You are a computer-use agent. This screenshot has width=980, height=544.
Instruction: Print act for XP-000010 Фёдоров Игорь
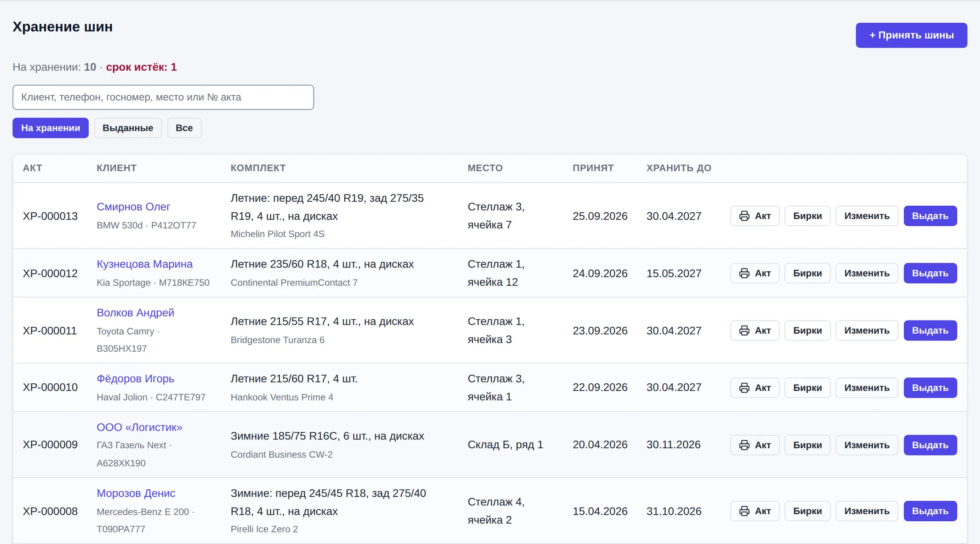(x=755, y=388)
